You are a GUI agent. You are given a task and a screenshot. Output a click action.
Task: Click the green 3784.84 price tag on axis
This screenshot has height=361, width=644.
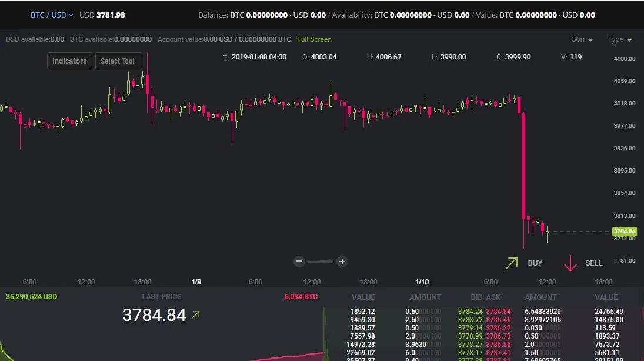point(624,231)
